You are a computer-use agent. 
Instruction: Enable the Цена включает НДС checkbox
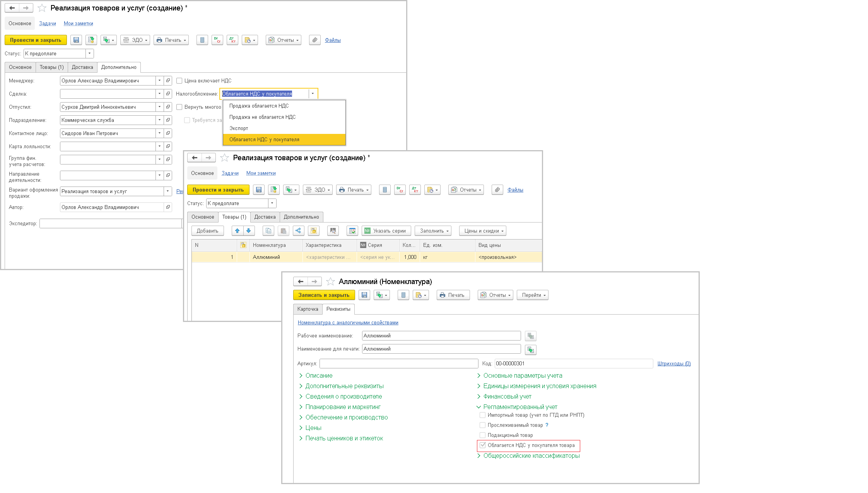point(179,81)
